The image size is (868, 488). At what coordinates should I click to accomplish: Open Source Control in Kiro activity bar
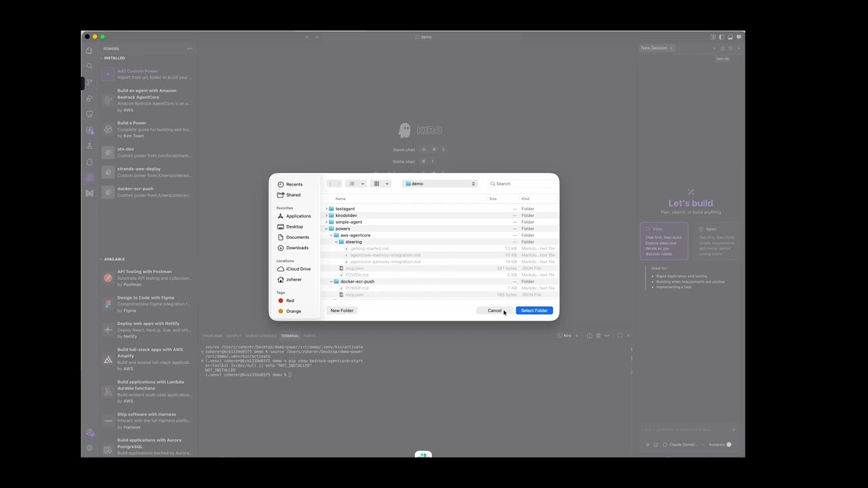point(89,82)
